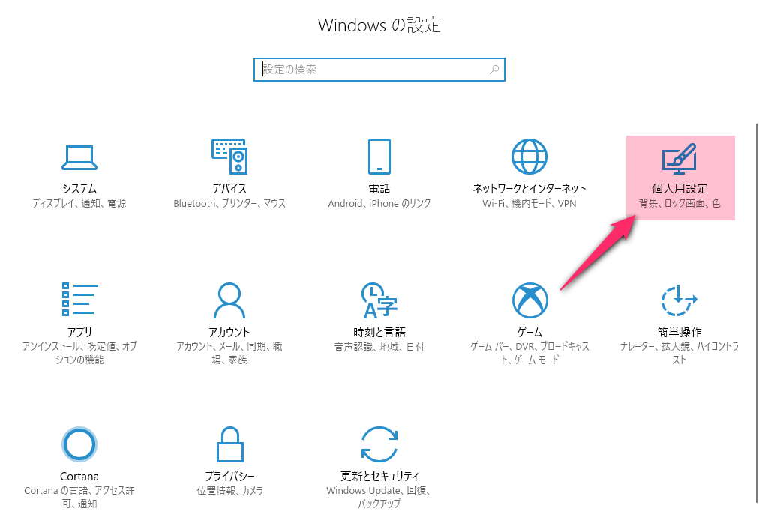The width and height of the screenshot is (759, 532).
Task: Select the 時刻と言語 label
Action: (x=379, y=332)
